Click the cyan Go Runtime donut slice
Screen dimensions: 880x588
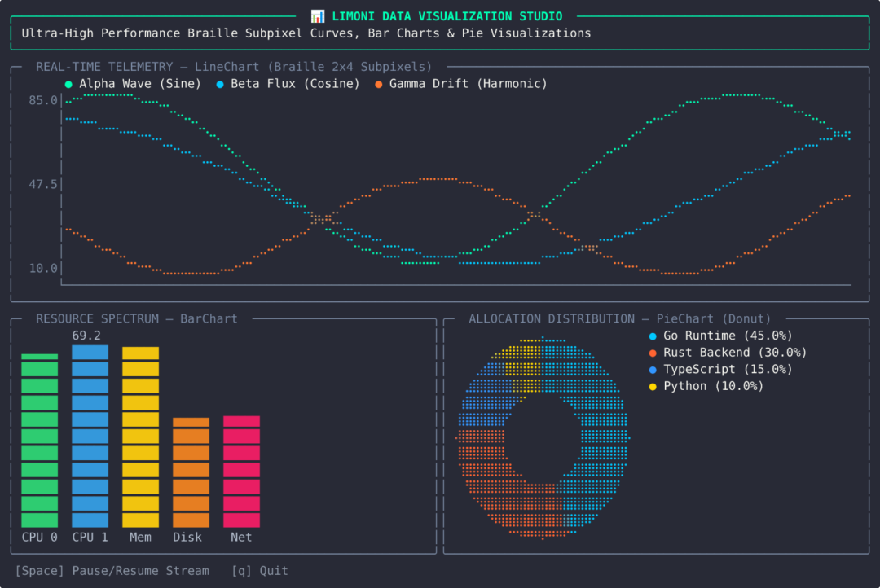coord(603,437)
